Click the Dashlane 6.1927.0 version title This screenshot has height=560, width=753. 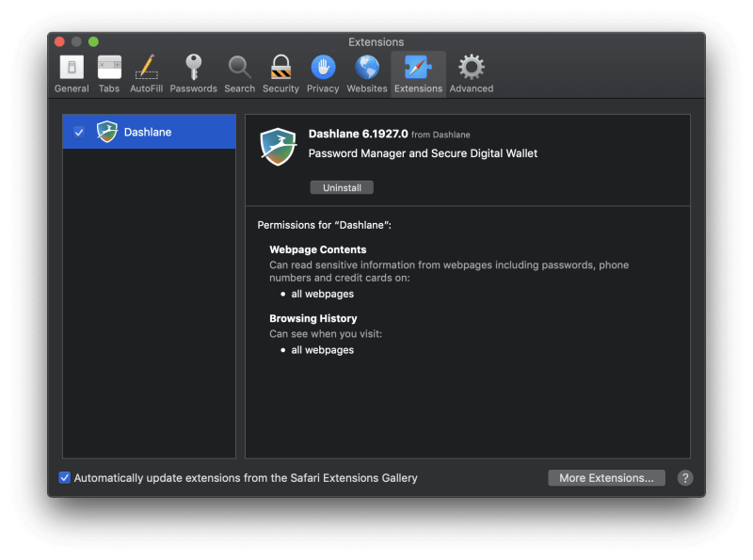pos(359,134)
